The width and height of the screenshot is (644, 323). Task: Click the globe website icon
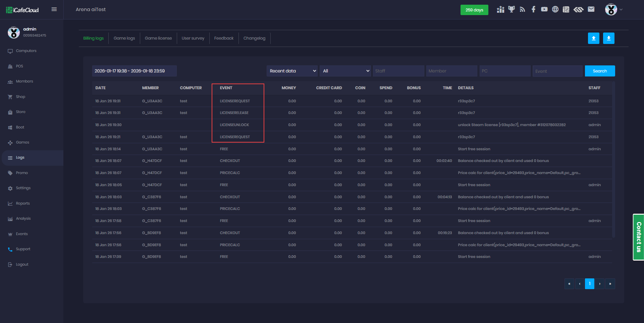click(x=555, y=9)
